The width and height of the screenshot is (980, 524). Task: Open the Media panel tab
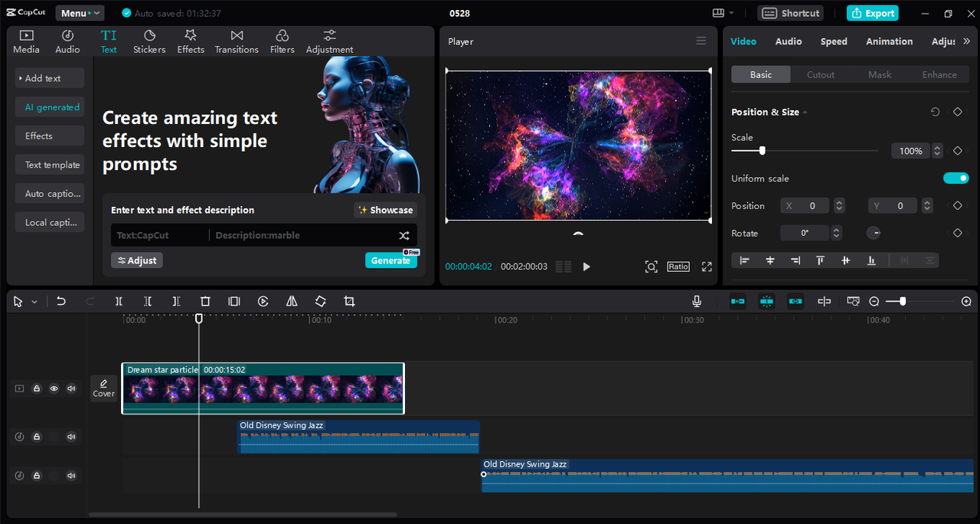(x=26, y=41)
